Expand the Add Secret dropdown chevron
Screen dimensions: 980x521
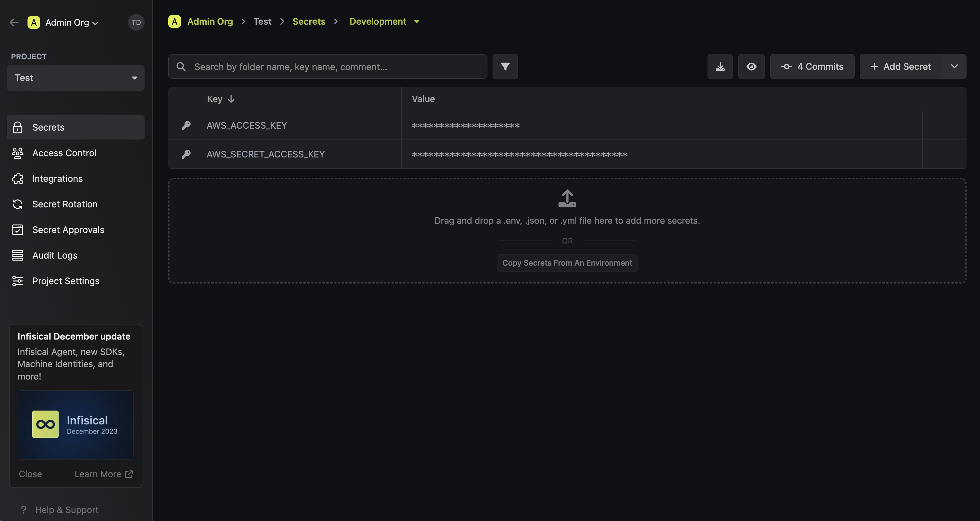pyautogui.click(x=954, y=67)
